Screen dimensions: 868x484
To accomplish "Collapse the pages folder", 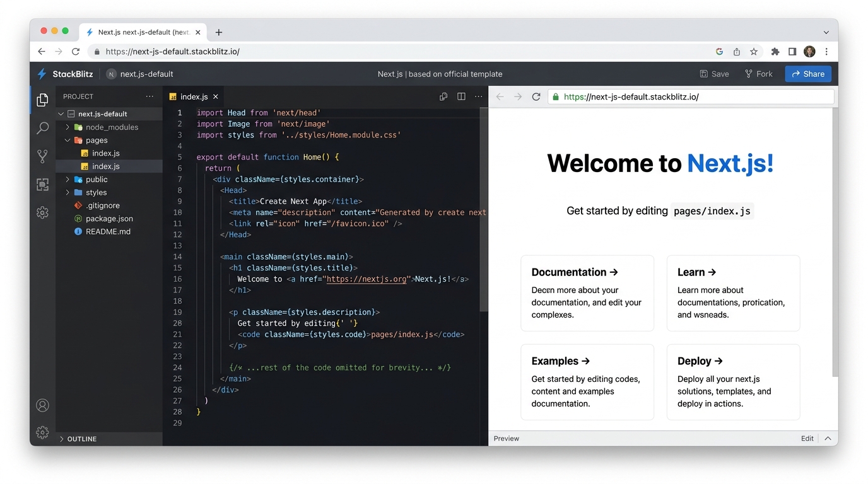I will (x=68, y=141).
